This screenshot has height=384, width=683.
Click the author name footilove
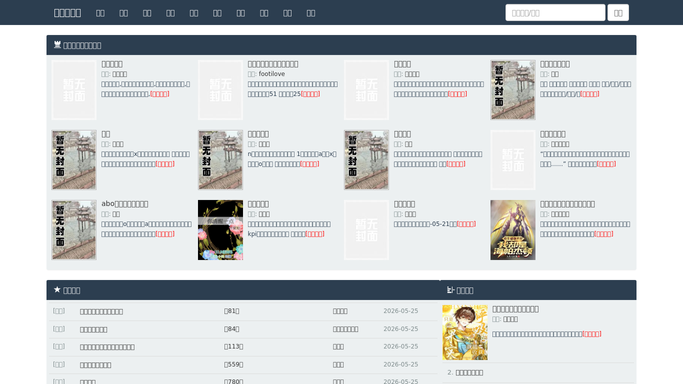tap(272, 74)
